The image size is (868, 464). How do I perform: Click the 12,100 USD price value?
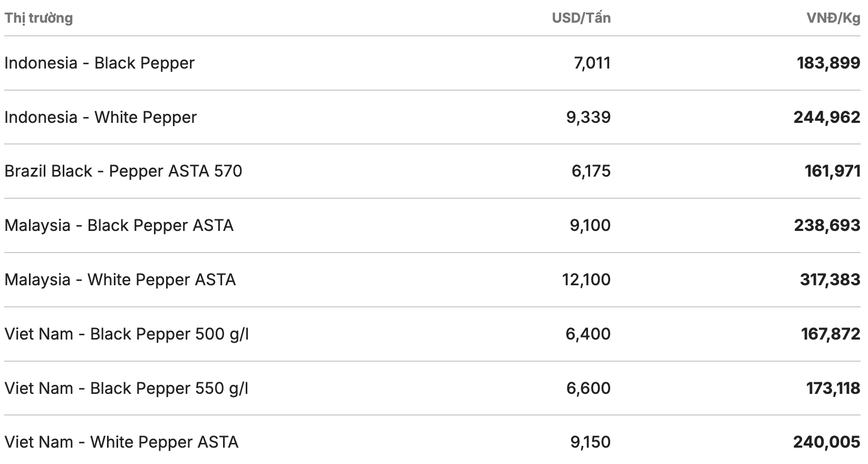[x=586, y=279]
